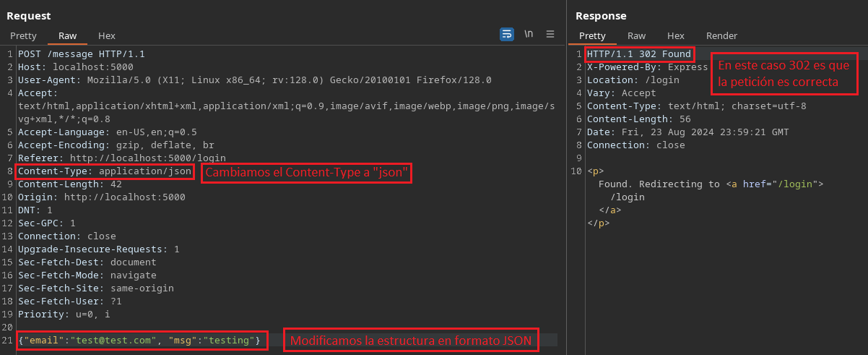Image resolution: width=868 pixels, height=355 pixels.
Task: Toggle the \n non-printable characters button
Action: (529, 34)
